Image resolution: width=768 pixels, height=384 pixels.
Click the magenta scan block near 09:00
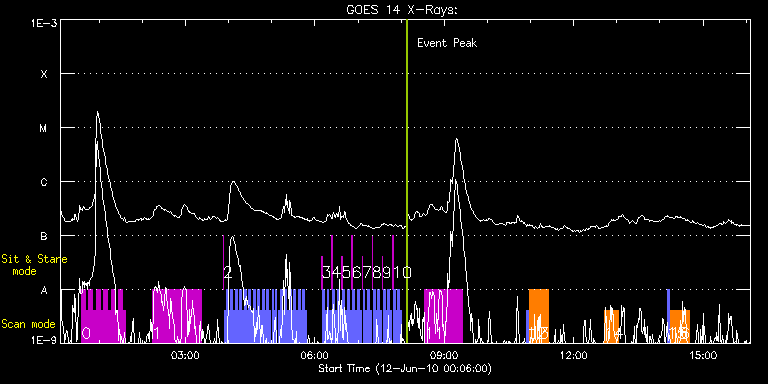(x=443, y=316)
